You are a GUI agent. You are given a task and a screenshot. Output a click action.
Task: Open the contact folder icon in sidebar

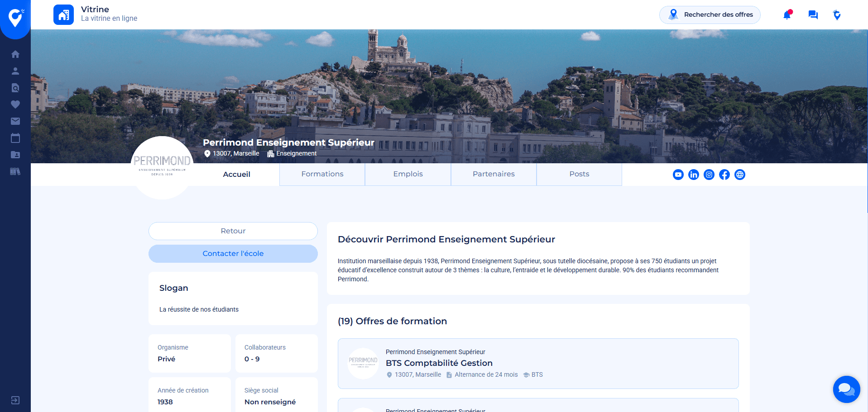[x=15, y=155]
